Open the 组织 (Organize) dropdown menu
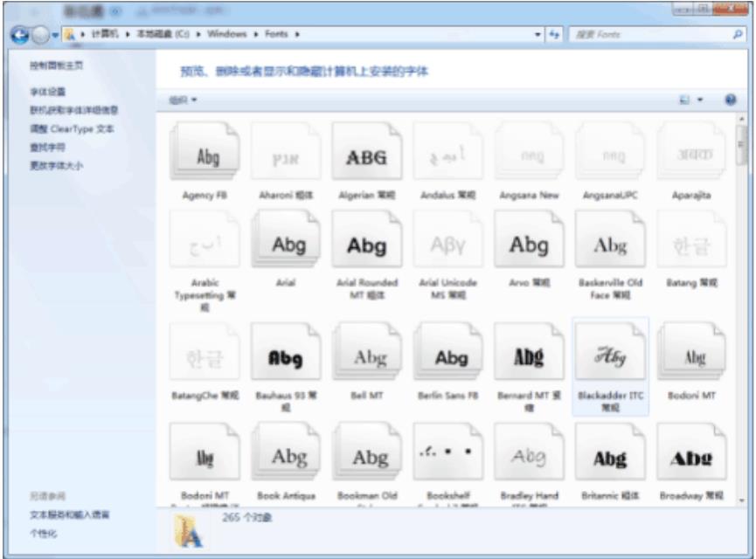756x559 pixels. coord(183,100)
